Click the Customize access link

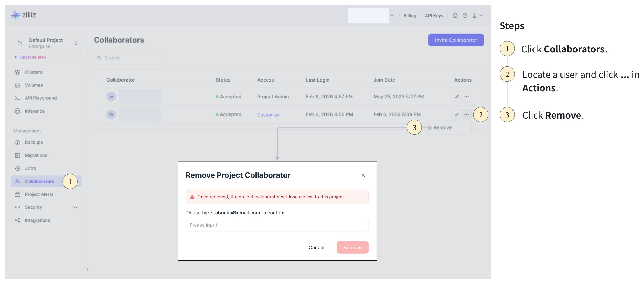(268, 114)
